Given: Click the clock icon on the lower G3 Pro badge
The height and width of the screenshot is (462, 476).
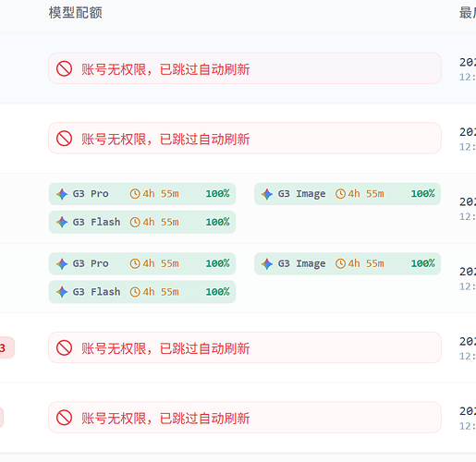Looking at the screenshot, I should (135, 263).
